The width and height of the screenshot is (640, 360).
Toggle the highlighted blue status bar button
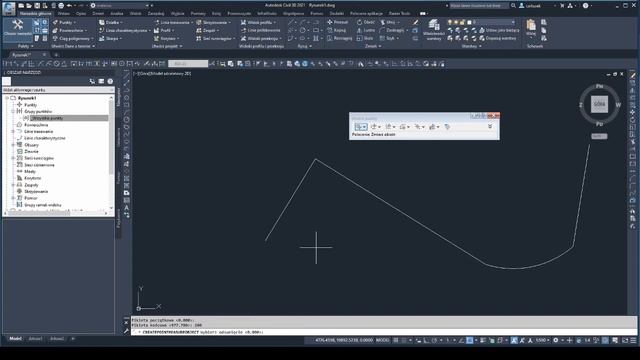(470, 340)
